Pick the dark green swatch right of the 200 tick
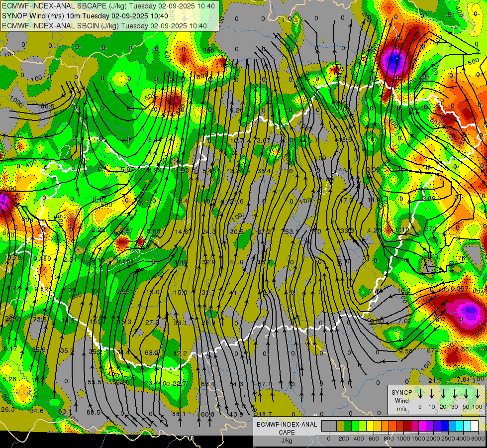Screen dimensions: 487x448 coord(348,426)
